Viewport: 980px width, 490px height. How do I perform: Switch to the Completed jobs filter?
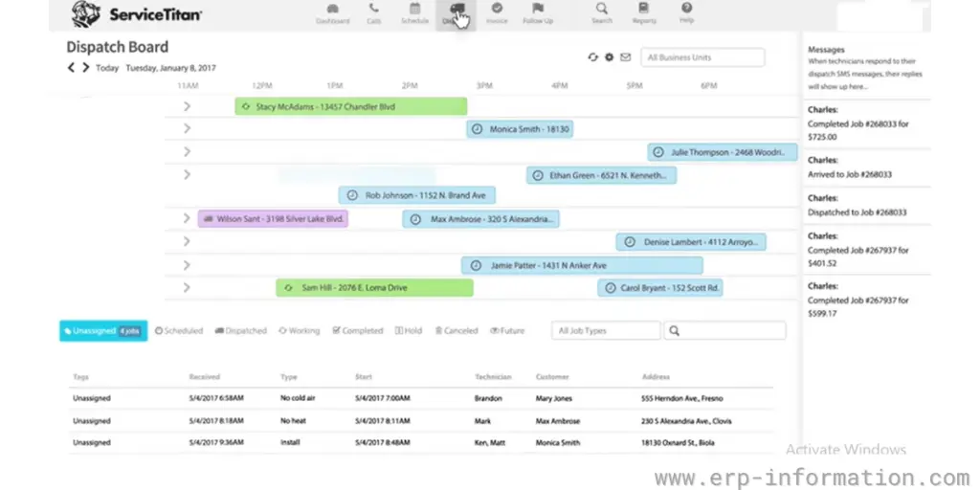(358, 330)
